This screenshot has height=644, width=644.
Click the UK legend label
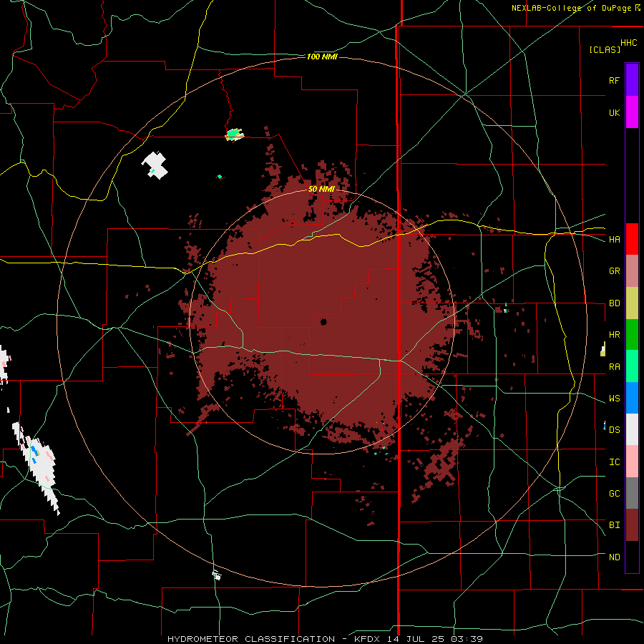[614, 112]
